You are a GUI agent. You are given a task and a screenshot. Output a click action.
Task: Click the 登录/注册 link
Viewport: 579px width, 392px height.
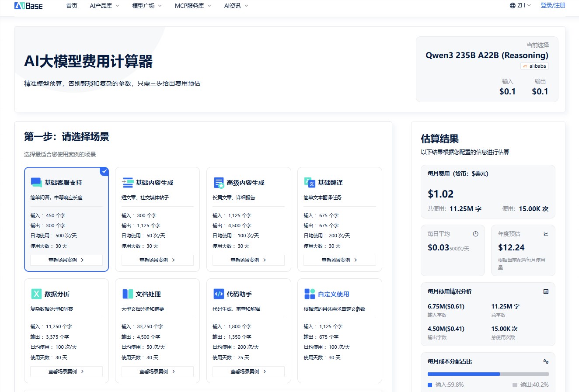[552, 5]
